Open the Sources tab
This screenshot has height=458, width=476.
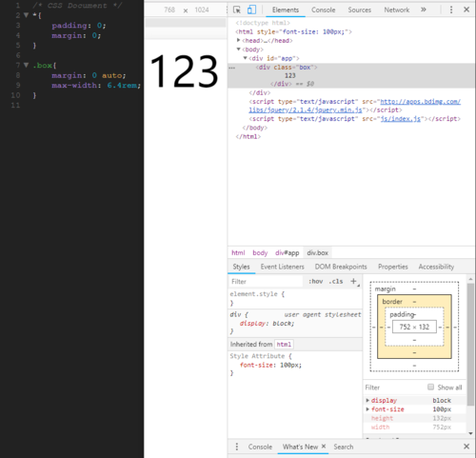(x=359, y=10)
